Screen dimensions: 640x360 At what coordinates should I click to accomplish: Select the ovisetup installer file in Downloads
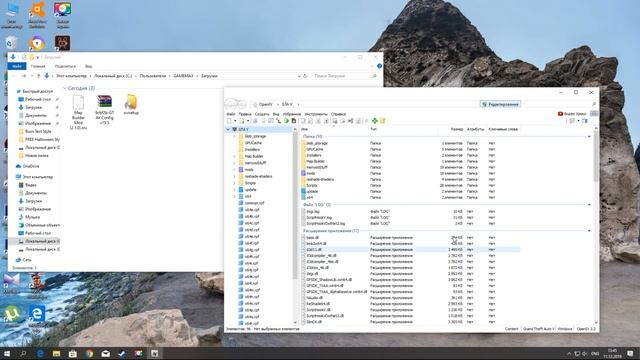click(x=131, y=104)
